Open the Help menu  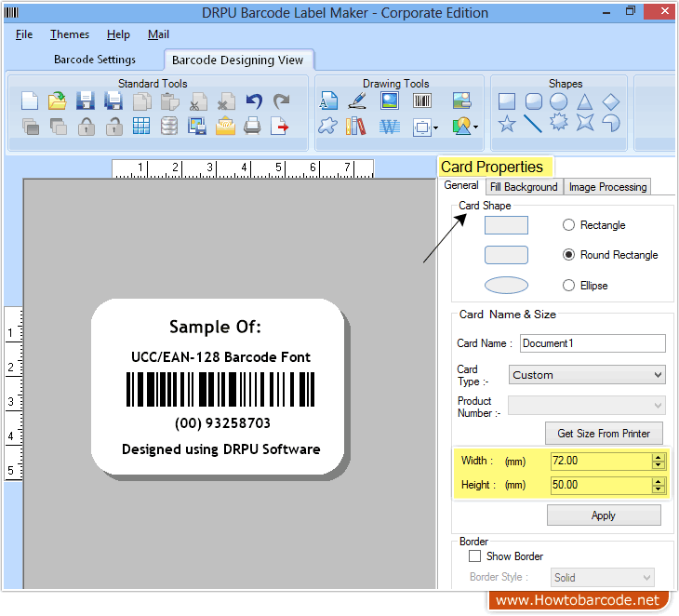(118, 34)
